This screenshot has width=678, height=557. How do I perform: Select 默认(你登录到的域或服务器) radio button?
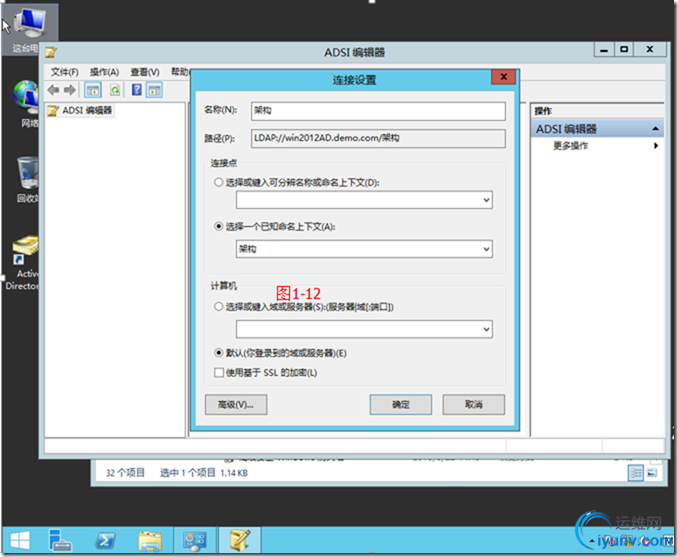218,353
